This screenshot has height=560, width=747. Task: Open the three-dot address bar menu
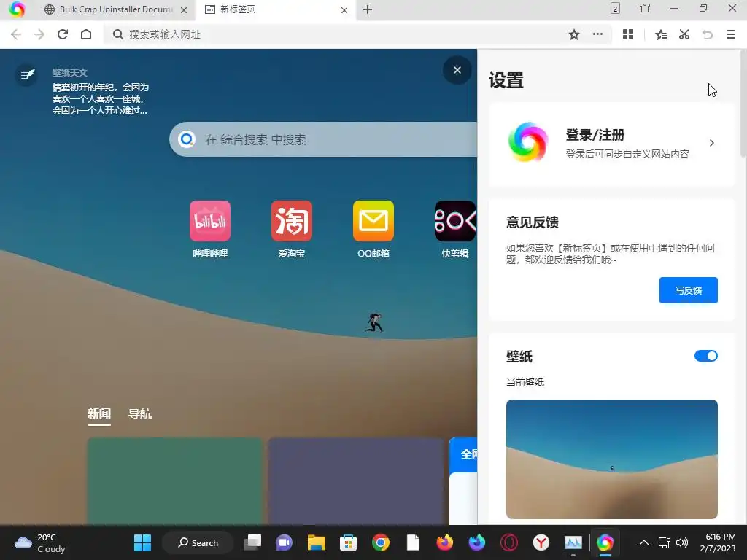[x=597, y=34]
